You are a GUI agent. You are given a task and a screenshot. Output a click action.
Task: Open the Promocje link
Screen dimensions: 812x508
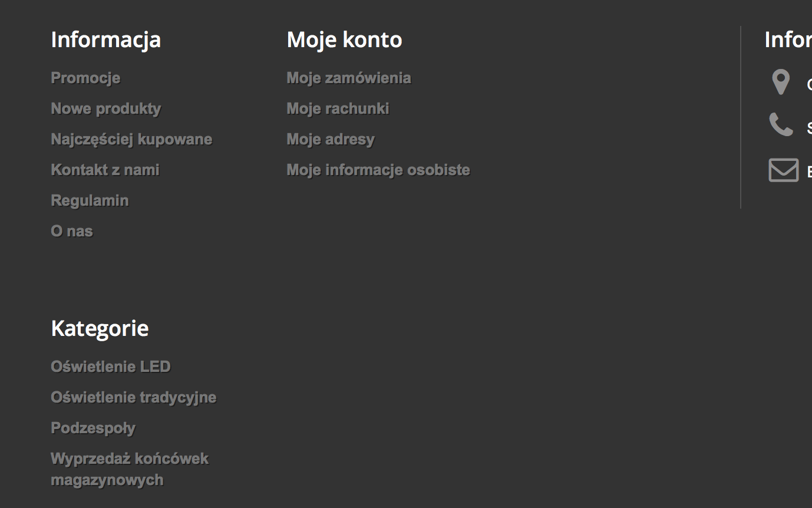[x=85, y=78]
